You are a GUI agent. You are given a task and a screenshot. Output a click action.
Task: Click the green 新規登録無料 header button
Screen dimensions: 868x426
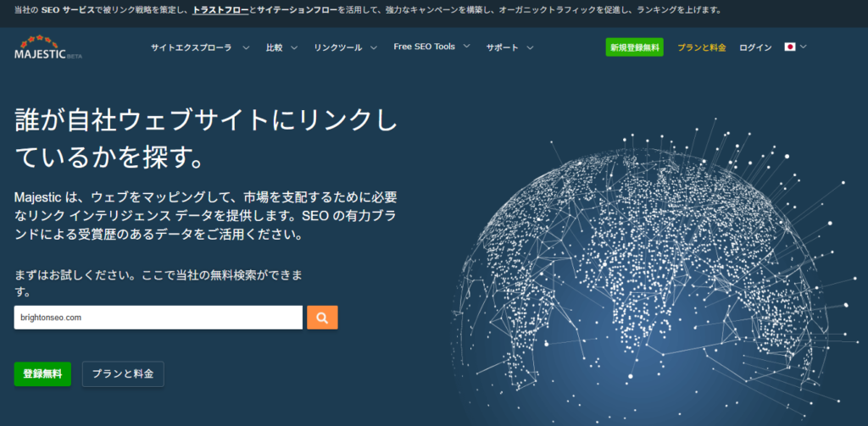click(x=634, y=47)
